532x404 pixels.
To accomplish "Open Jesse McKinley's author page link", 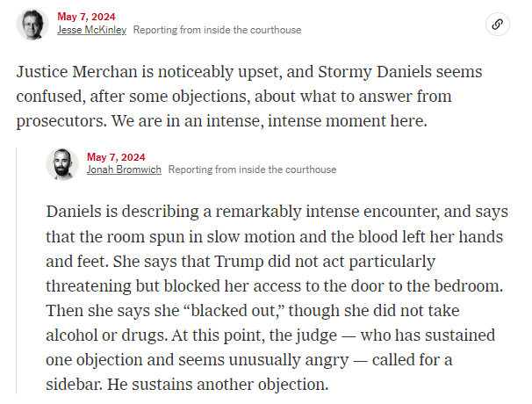I will point(92,30).
